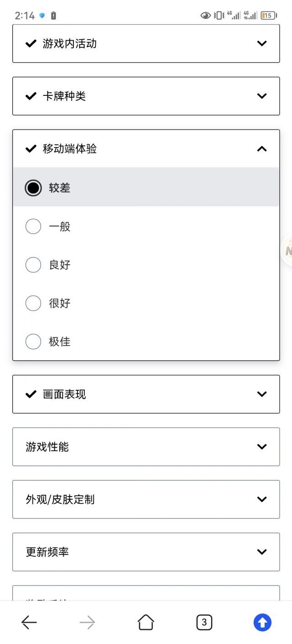Open the 游戏性能 rating section
Image resolution: width=292 pixels, height=644 pixels.
[146, 447]
